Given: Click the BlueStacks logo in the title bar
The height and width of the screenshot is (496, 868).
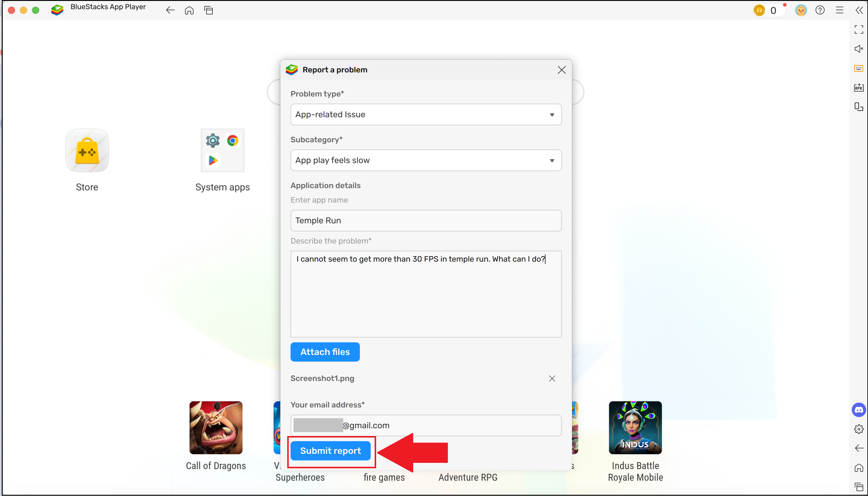Looking at the screenshot, I should click(57, 10).
